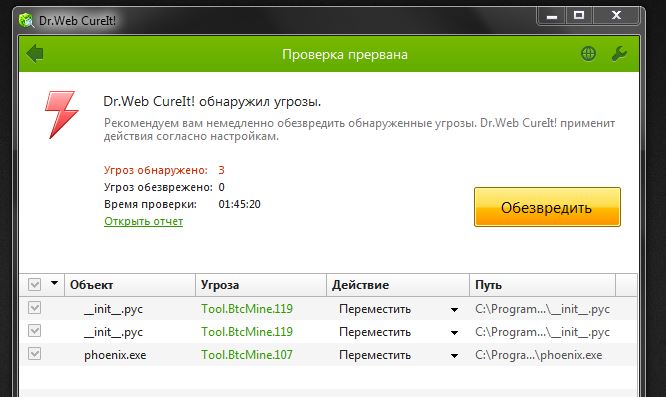
Task: Select the first row __init__.pyc object name
Action: point(113,309)
